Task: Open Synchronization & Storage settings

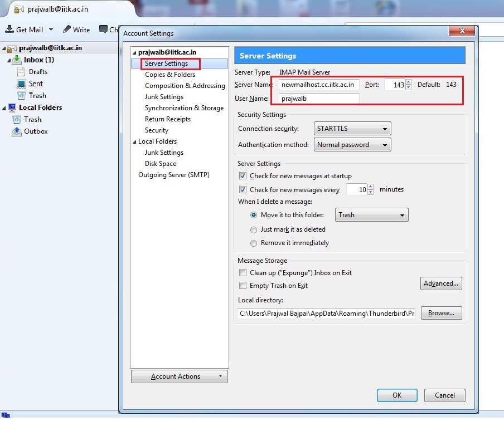Action: point(184,108)
